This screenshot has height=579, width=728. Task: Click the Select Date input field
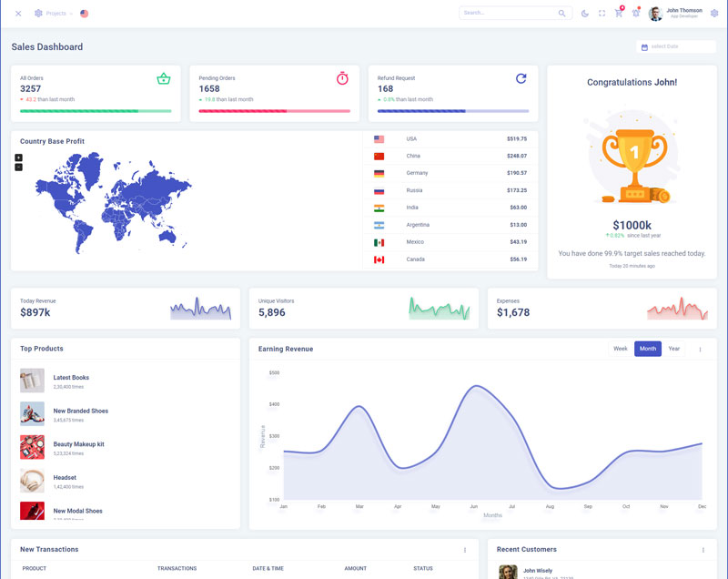point(676,46)
